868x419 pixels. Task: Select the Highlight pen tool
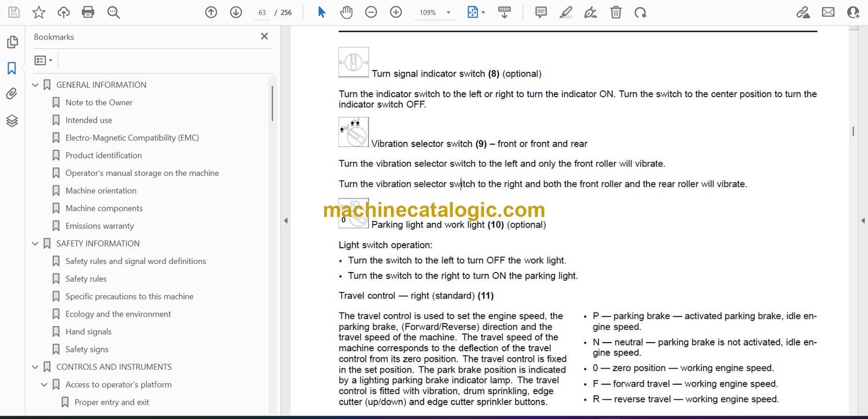point(566,12)
